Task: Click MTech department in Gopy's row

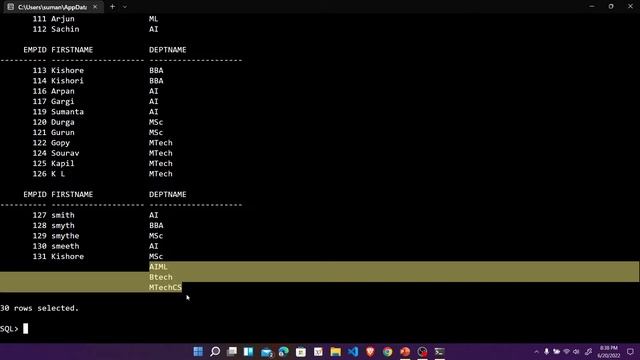Action: pos(160,143)
